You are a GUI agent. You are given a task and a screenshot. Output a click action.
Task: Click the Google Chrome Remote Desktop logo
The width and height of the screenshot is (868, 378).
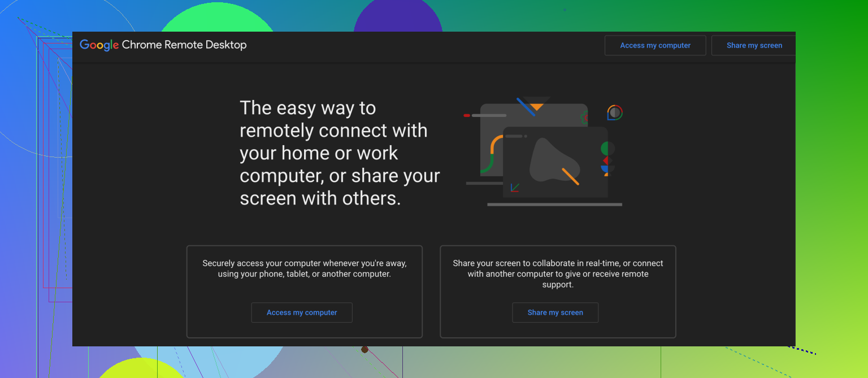163,45
